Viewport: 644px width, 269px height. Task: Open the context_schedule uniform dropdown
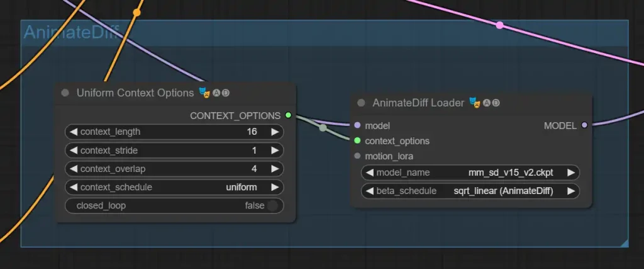pos(241,187)
